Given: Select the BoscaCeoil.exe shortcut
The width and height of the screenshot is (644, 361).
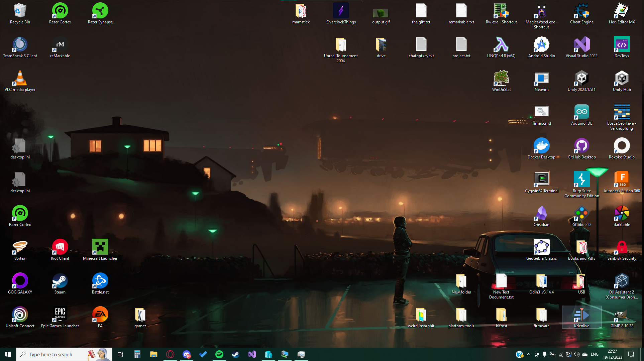Looking at the screenshot, I should [622, 117].
